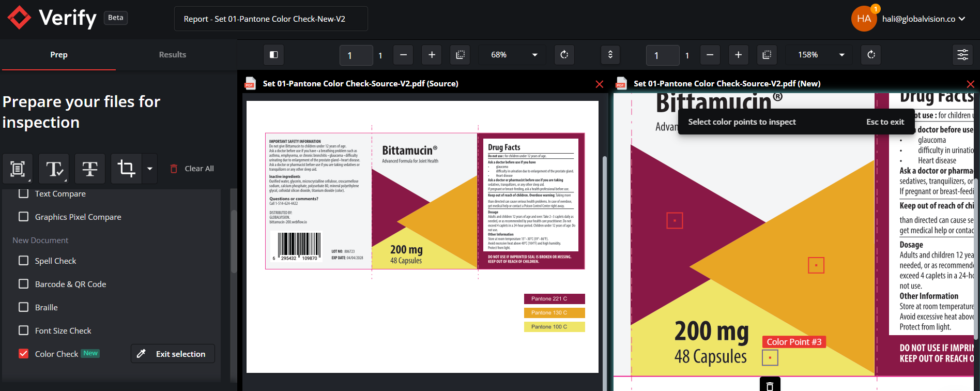Click the Report name field
This screenshot has width=980, height=391.
coord(271,19)
